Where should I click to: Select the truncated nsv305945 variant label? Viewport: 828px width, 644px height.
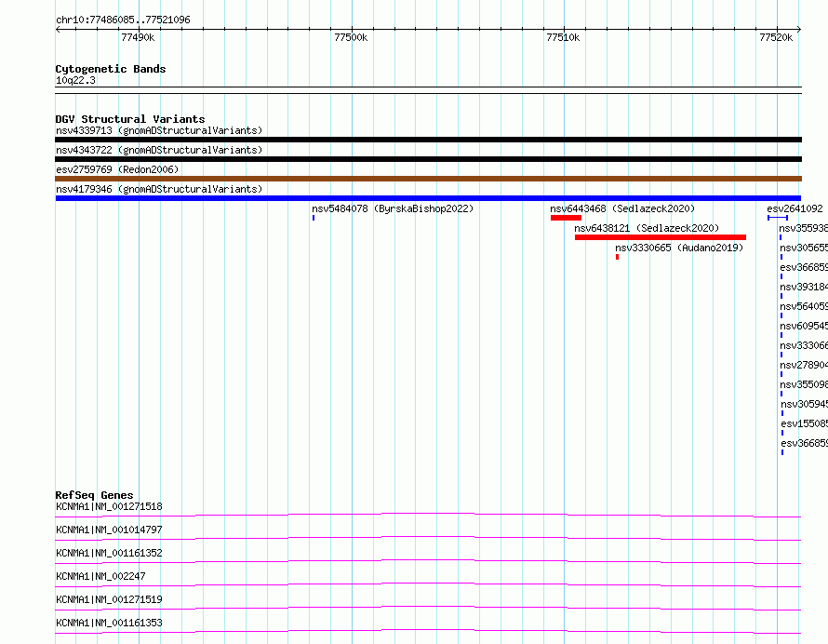[x=804, y=404]
